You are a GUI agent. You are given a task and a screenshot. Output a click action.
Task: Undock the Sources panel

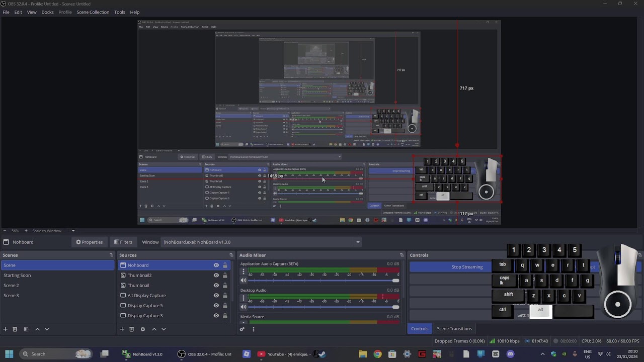(231, 255)
